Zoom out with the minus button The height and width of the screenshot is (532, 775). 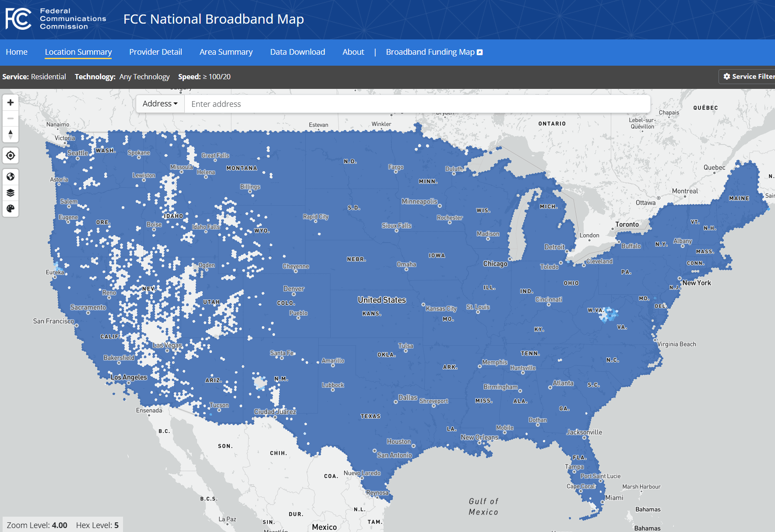[11, 118]
